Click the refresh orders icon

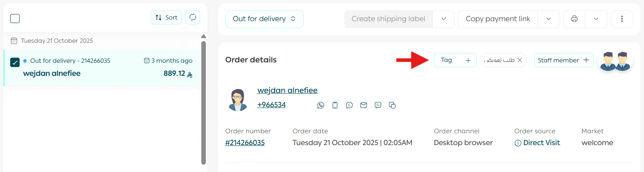(193, 18)
